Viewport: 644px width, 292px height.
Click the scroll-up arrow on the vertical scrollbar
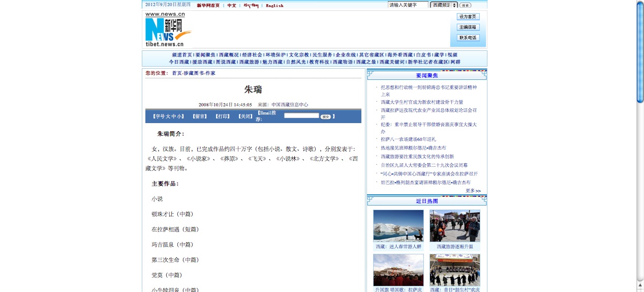(x=640, y=285)
